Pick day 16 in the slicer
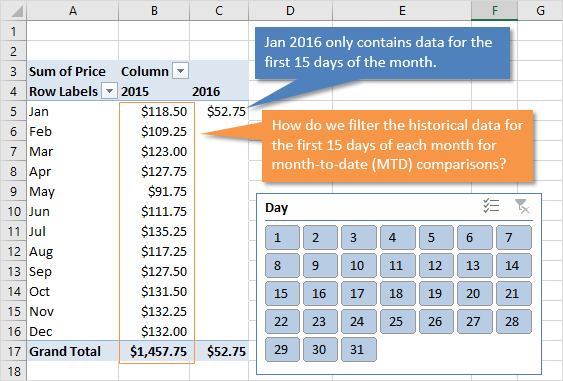This screenshot has height=381, width=563. tap(320, 293)
